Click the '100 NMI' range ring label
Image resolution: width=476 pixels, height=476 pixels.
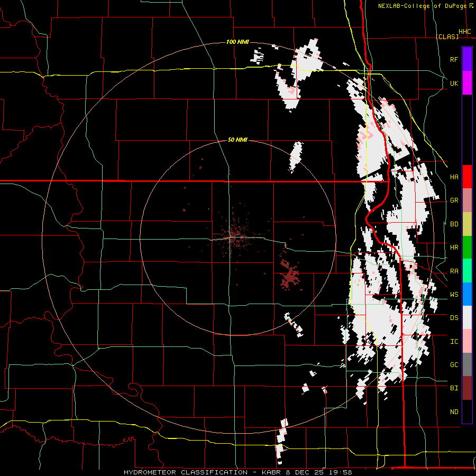[x=237, y=42]
